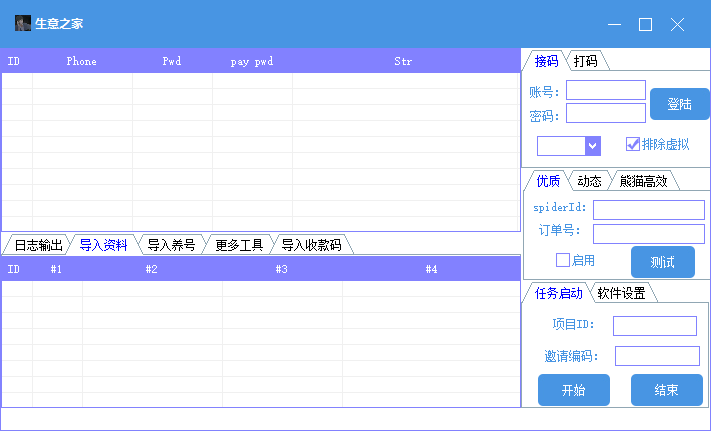The width and height of the screenshot is (711, 431).
Task: Switch to the 打码 tab
Action: [x=585, y=61]
